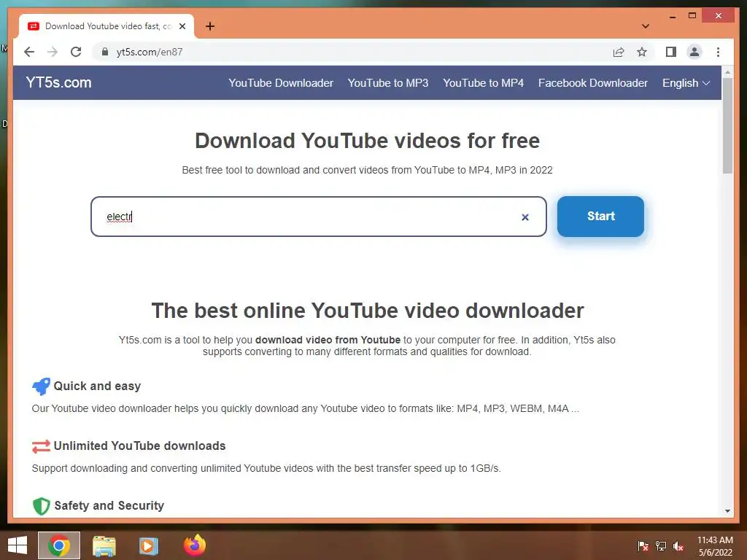Launch the media player from the taskbar
This screenshot has height=560, width=747.
pos(149,545)
